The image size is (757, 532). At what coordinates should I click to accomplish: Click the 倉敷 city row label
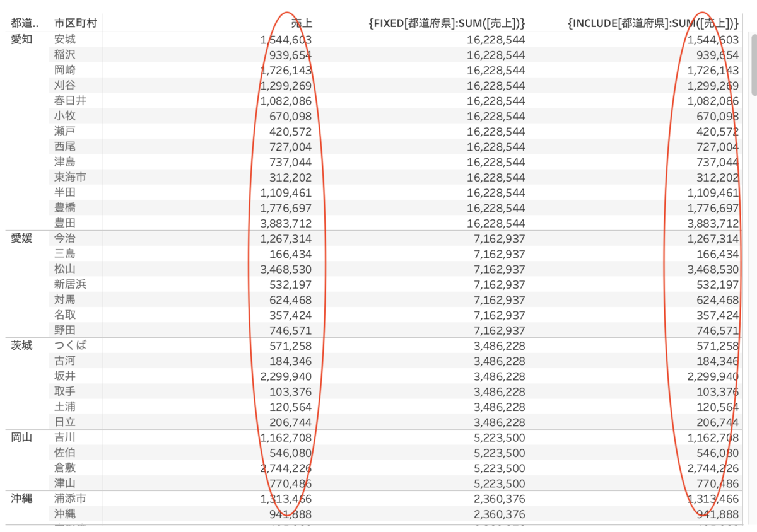point(64,468)
